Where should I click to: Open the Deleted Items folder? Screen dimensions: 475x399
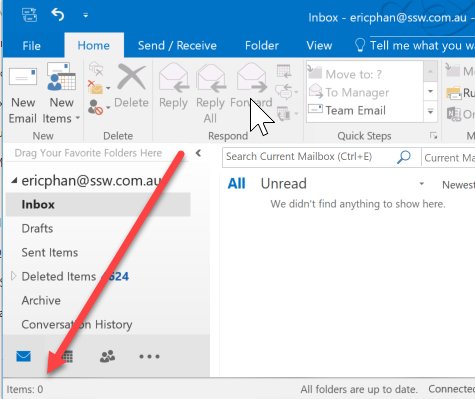tap(59, 277)
